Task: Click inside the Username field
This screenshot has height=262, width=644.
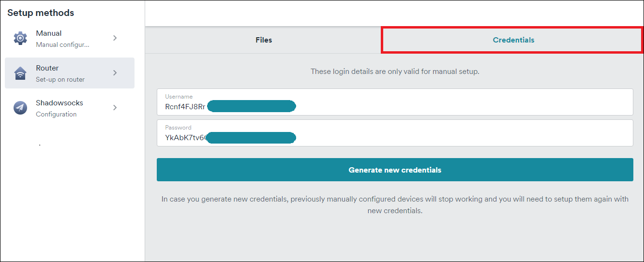Action: 395,102
